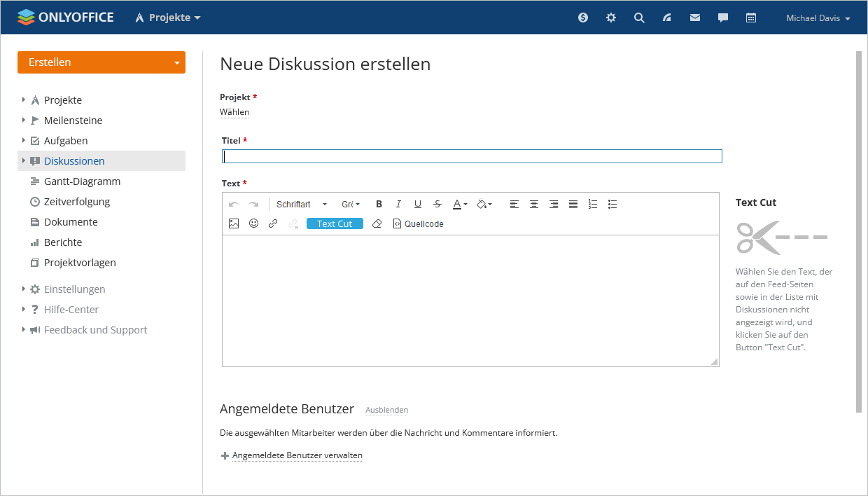Screen dimensions: 868x496
Task: Click the ONLYOFFICE logo
Action: tap(65, 17)
